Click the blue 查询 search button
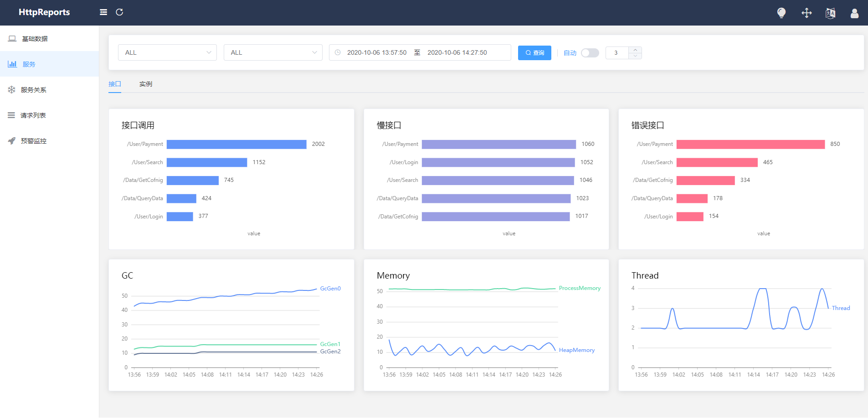The height and width of the screenshot is (419, 868). (x=534, y=53)
